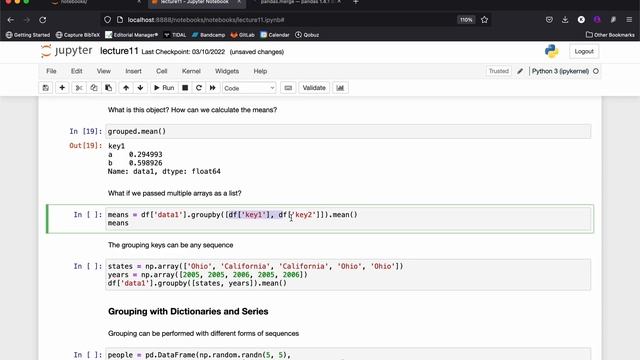Screen dimensions: 640x360
Task: Click the bar chart toolbar icon
Action: point(340,88)
